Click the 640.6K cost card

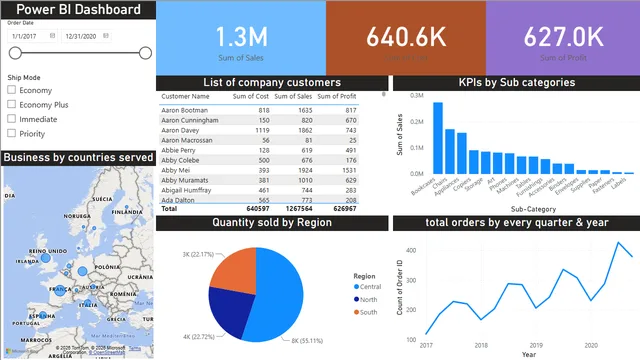point(406,38)
